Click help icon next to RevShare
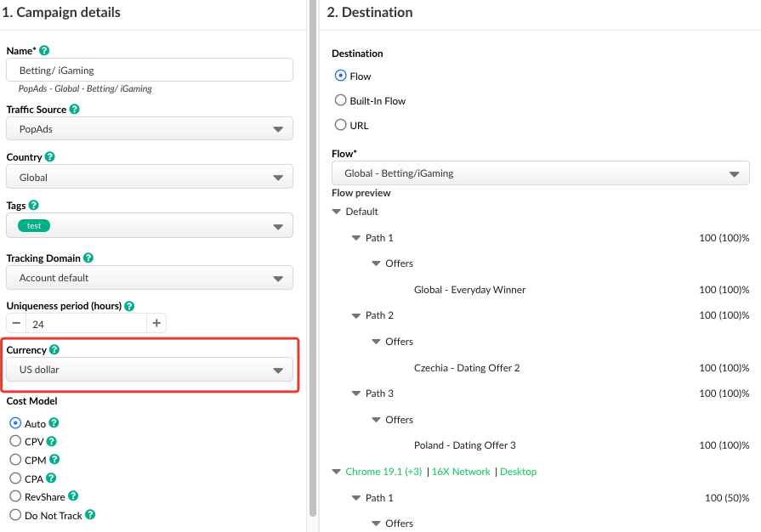The image size is (761, 532). pos(73,496)
